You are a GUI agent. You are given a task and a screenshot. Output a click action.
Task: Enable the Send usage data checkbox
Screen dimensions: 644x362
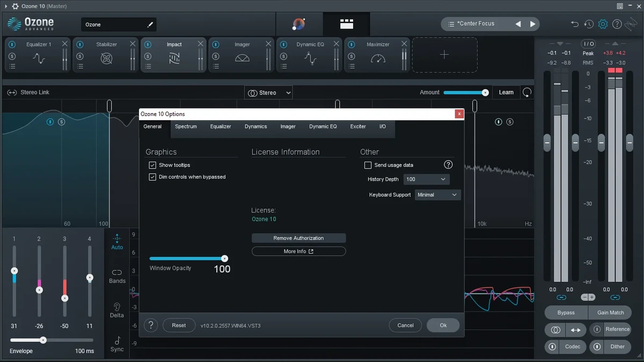coord(368,165)
